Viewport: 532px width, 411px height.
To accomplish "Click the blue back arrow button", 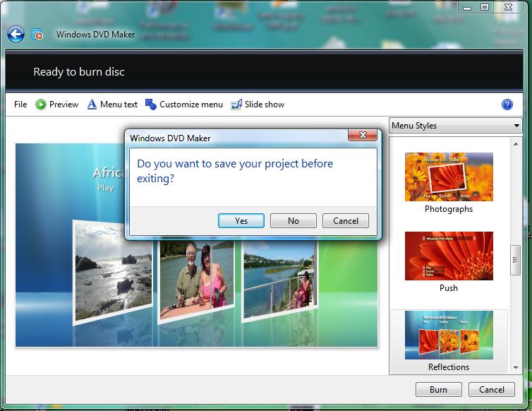I will 16,35.
